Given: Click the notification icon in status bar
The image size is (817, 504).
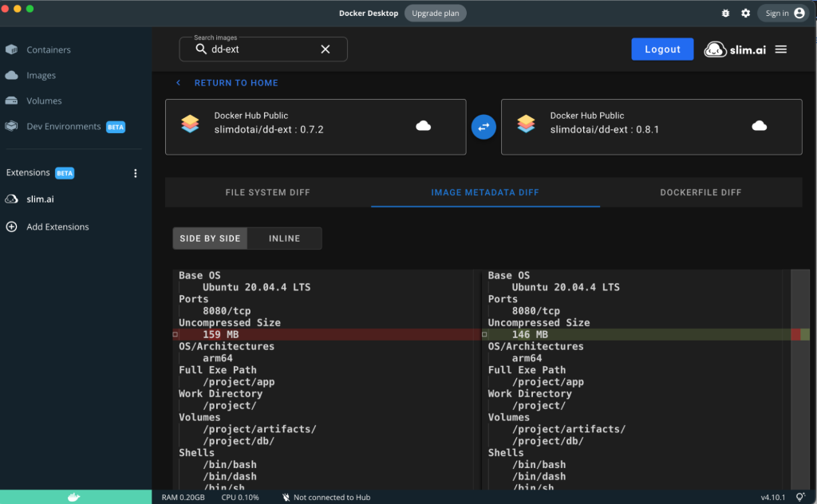Looking at the screenshot, I should (x=800, y=498).
